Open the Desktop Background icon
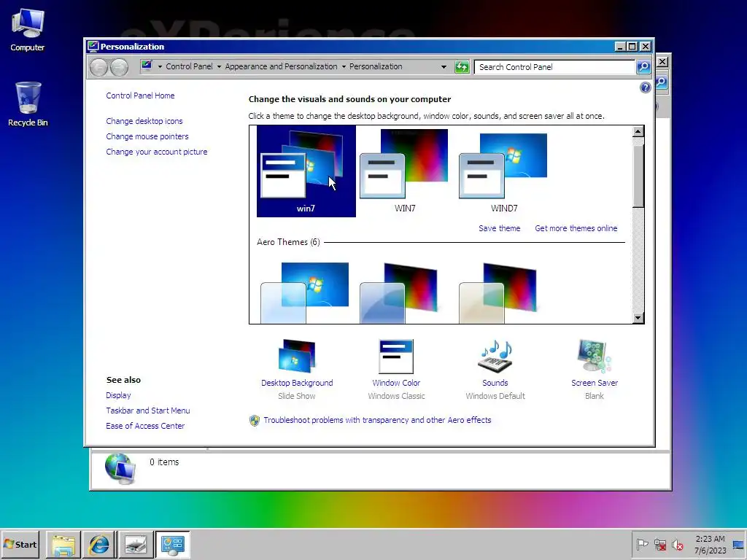The height and width of the screenshot is (560, 747). click(297, 356)
